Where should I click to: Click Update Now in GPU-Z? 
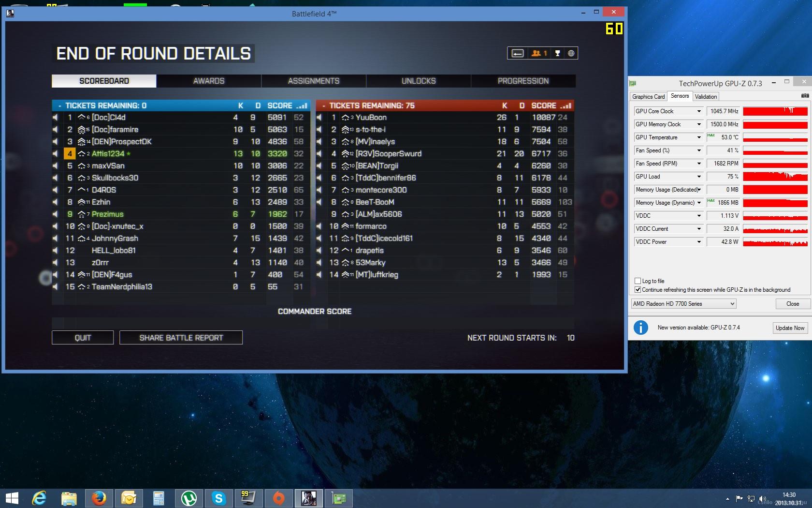(x=790, y=328)
